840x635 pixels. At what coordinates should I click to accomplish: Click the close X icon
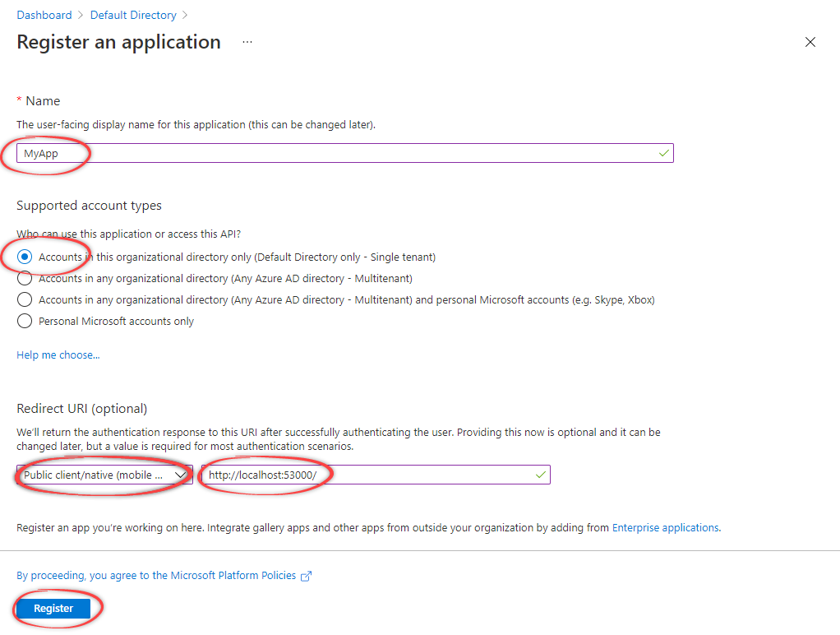point(810,41)
